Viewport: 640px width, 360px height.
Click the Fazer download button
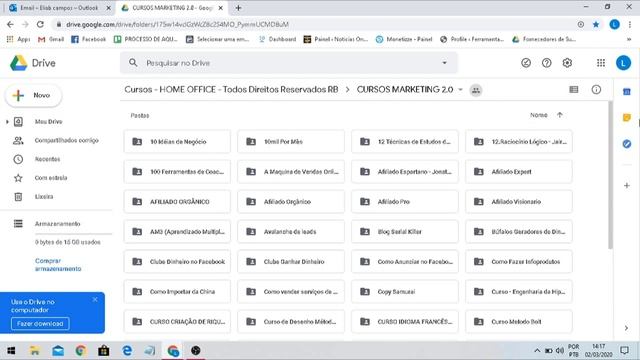pyautogui.click(x=40, y=324)
